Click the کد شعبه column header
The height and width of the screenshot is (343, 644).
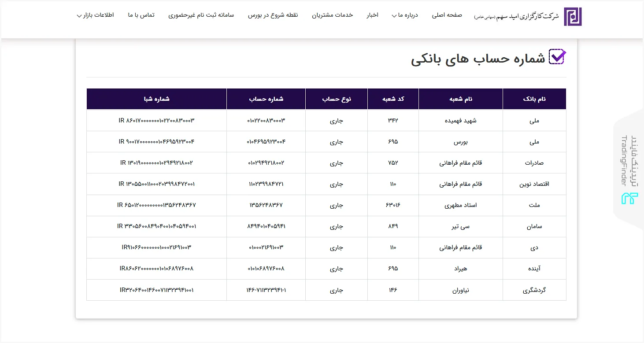[x=393, y=99]
